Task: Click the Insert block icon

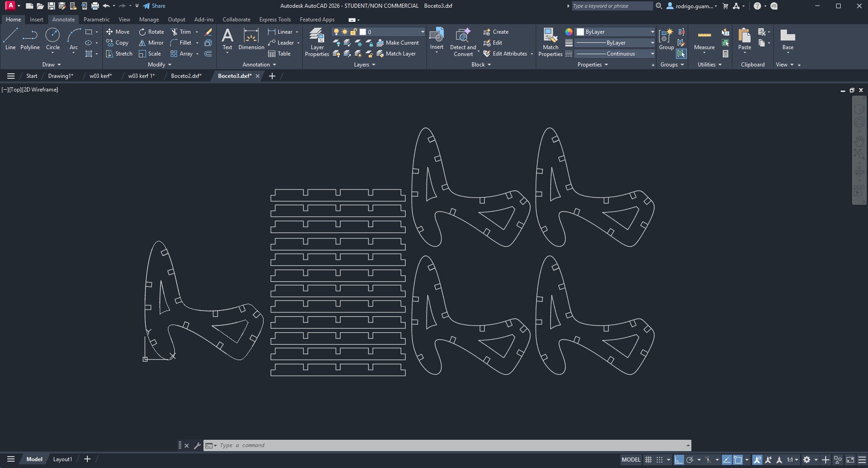Action: [x=437, y=39]
